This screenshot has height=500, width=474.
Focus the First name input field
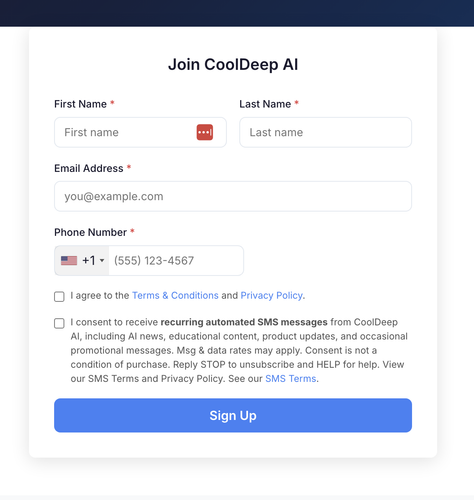[140, 132]
